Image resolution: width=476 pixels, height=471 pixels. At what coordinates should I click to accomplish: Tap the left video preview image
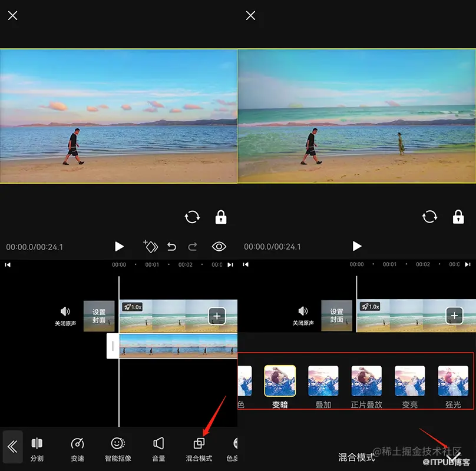(x=118, y=116)
